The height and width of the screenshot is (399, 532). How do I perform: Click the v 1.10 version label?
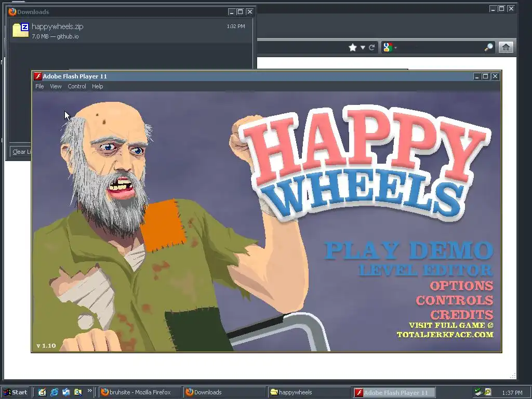point(46,345)
